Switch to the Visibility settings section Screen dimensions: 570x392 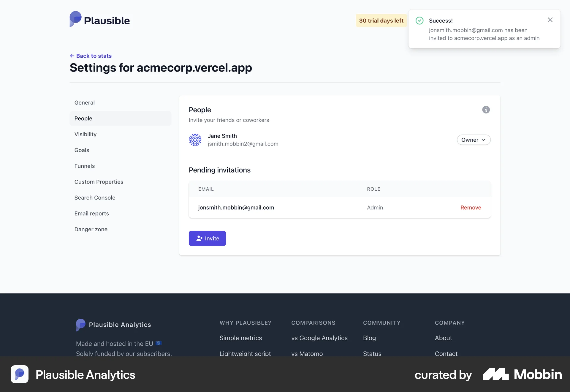(x=85, y=134)
